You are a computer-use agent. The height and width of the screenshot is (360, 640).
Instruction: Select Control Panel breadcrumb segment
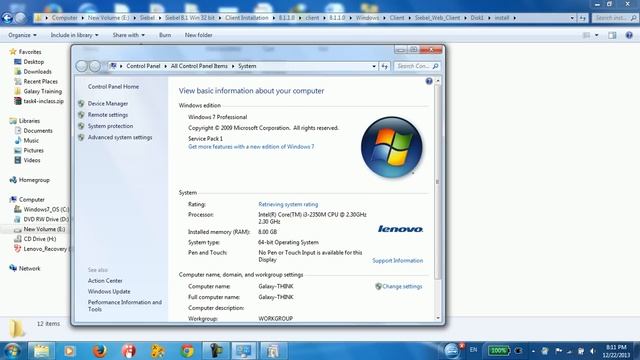pos(143,66)
